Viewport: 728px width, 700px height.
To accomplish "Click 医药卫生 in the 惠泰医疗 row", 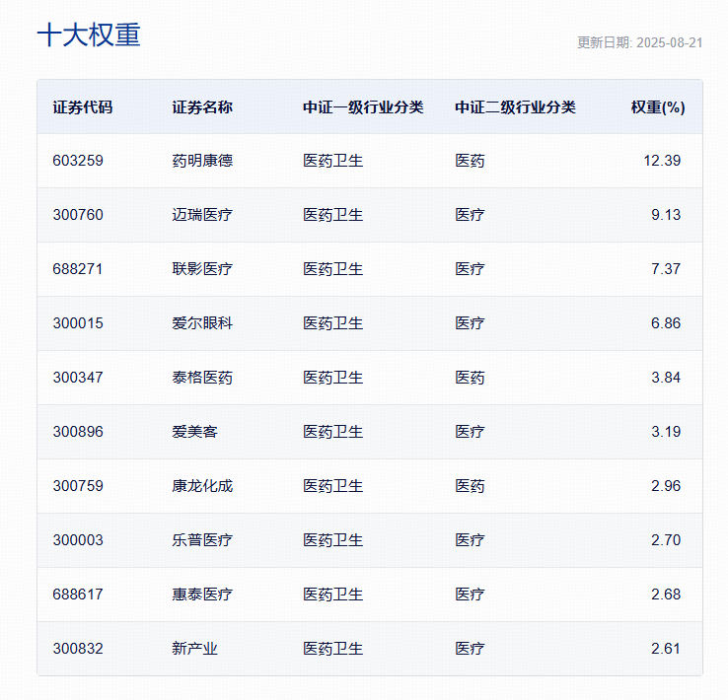I will click(x=332, y=595).
